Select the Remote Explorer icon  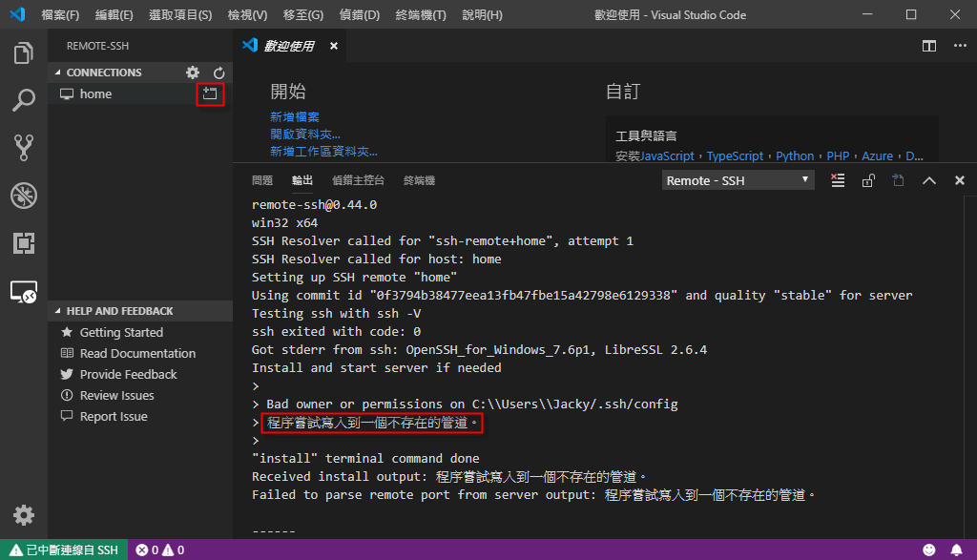(x=23, y=292)
